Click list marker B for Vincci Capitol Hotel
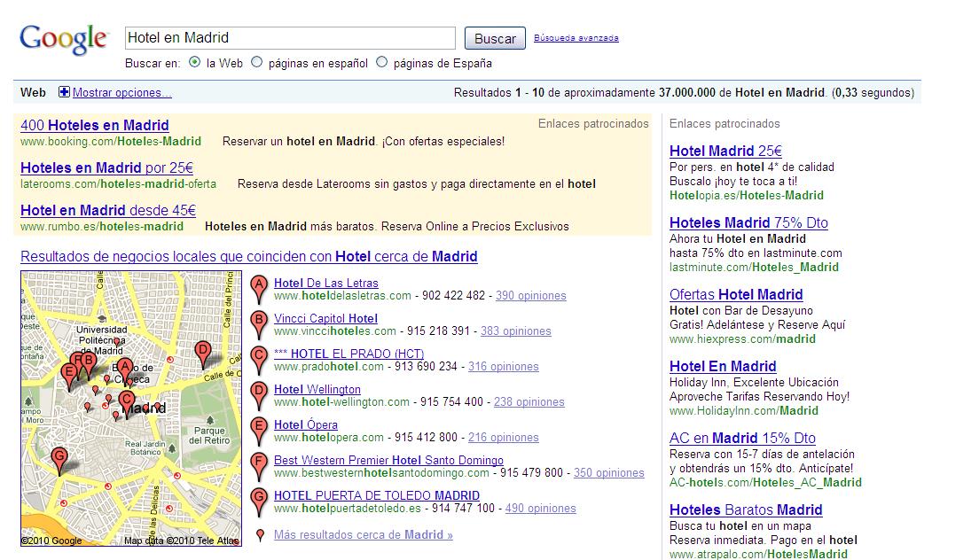Image resolution: width=979 pixels, height=560 pixels. [258, 325]
